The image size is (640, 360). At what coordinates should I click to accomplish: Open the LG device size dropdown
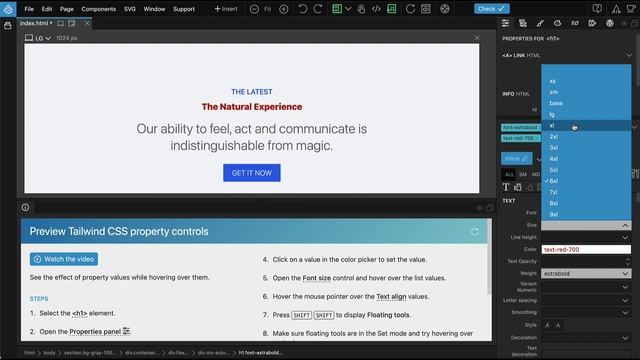coord(38,38)
